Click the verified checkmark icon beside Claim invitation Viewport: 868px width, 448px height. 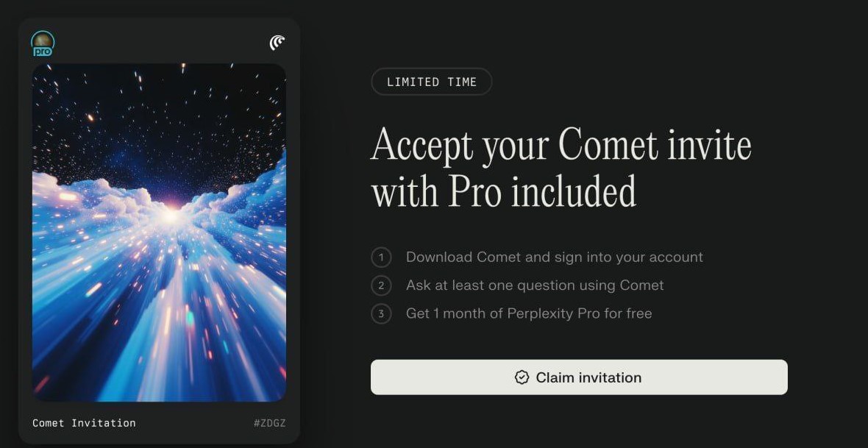coord(522,377)
